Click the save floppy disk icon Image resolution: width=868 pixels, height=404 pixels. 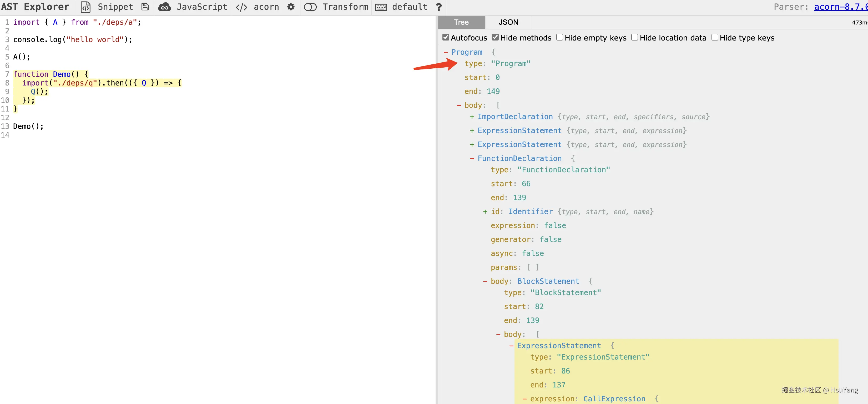click(x=145, y=7)
